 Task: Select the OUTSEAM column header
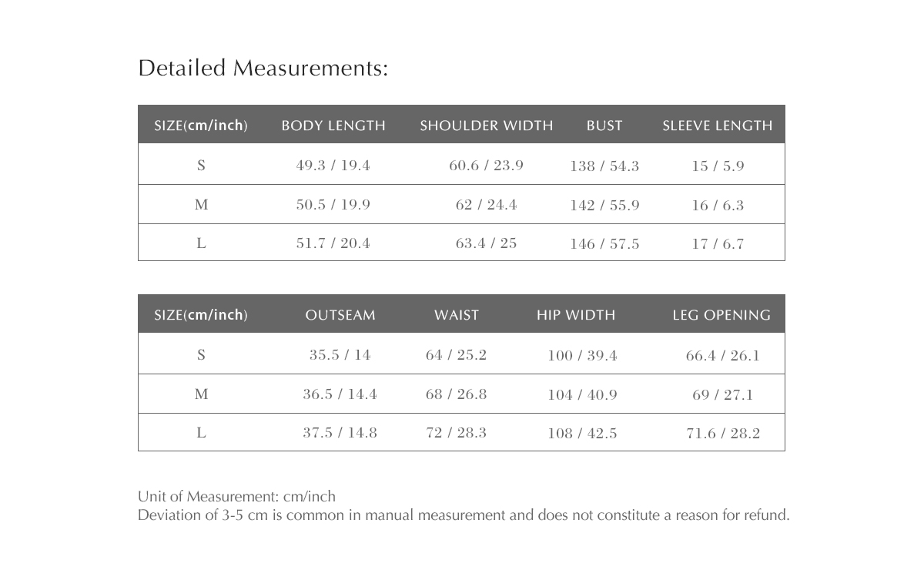click(x=340, y=315)
